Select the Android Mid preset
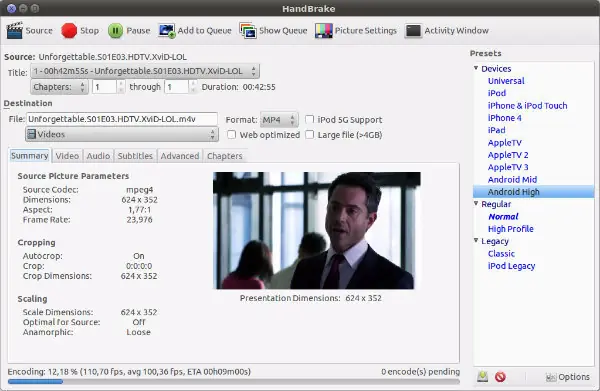Screen dimensions: 600x391 (512, 179)
